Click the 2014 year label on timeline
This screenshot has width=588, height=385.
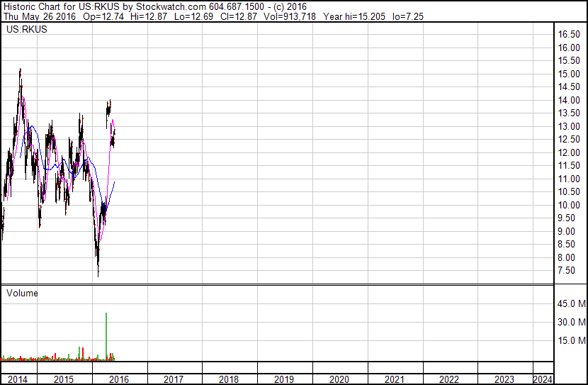tap(17, 379)
